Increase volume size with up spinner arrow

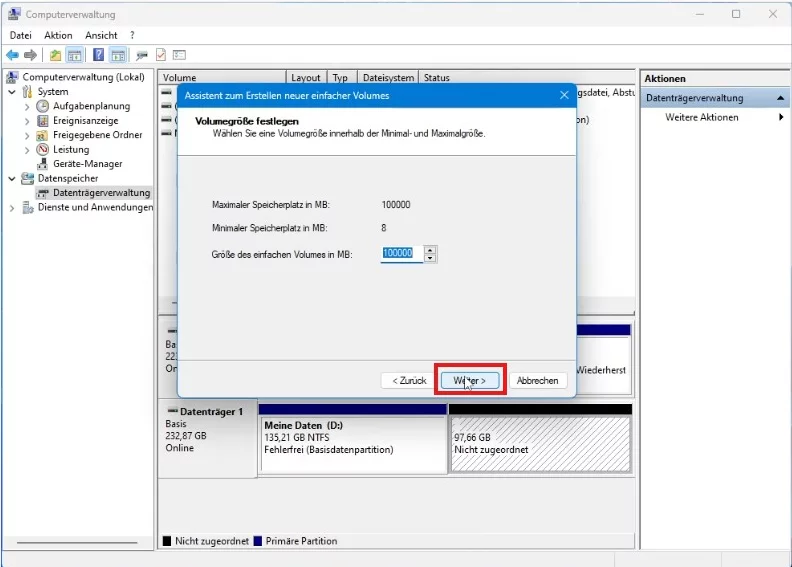pos(430,250)
